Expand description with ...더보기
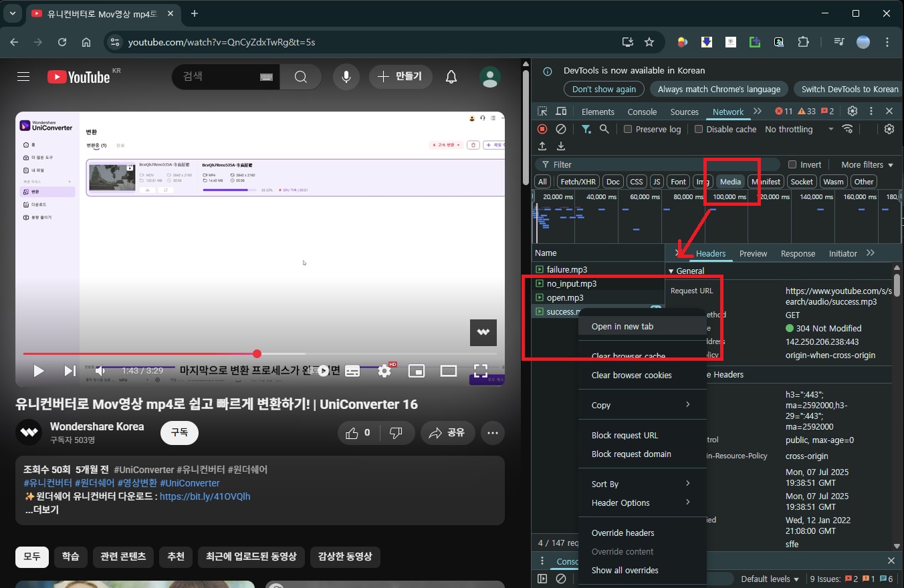The height and width of the screenshot is (588, 904). coord(42,510)
